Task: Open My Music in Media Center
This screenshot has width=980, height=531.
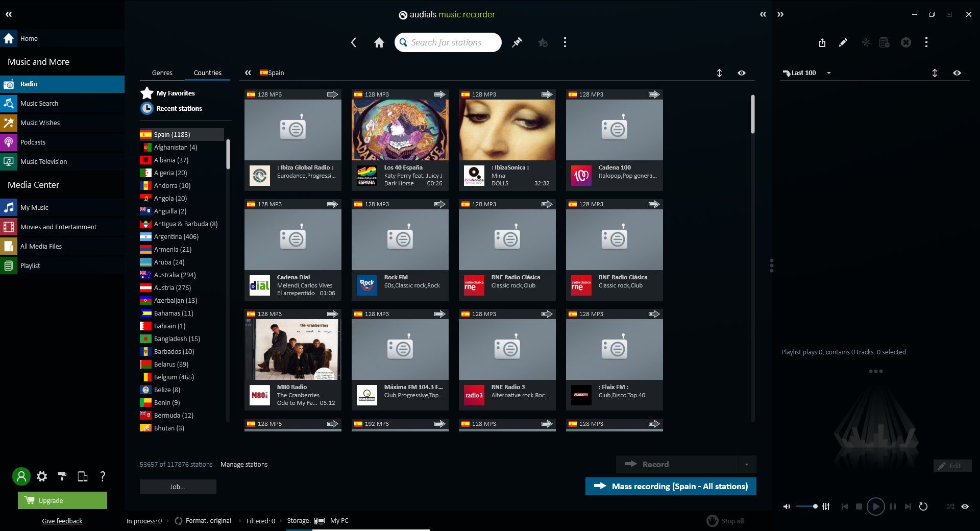Action: click(62, 207)
